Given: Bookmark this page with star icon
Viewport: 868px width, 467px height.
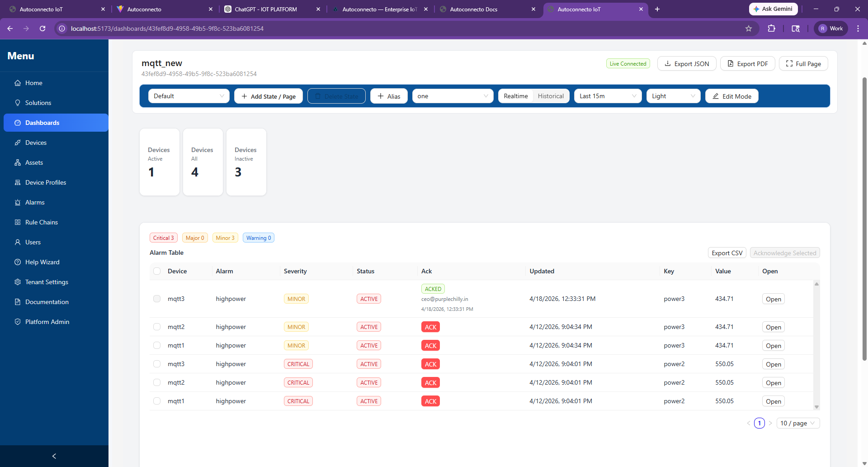Looking at the screenshot, I should point(749,29).
